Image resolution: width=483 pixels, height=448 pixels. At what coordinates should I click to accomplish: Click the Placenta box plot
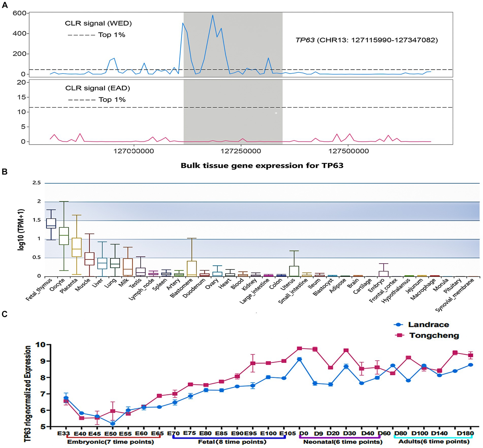click(x=77, y=247)
